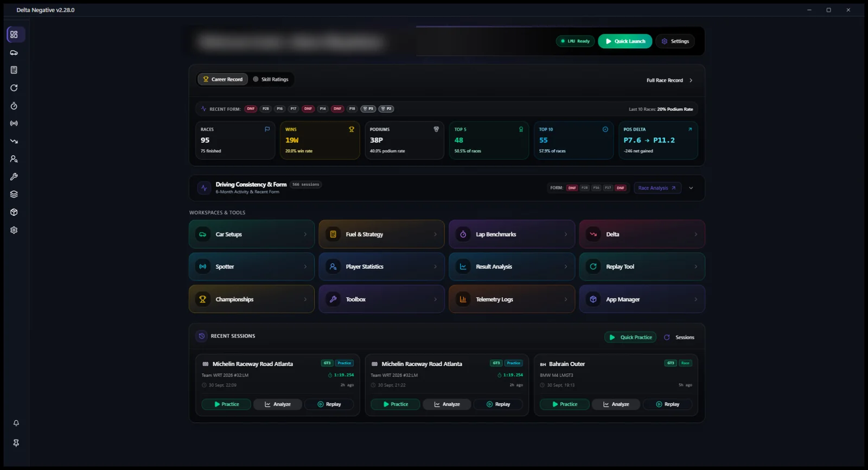
Task: Click the 'WORKSPACES & TOOLS' heading
Action: [x=217, y=213]
